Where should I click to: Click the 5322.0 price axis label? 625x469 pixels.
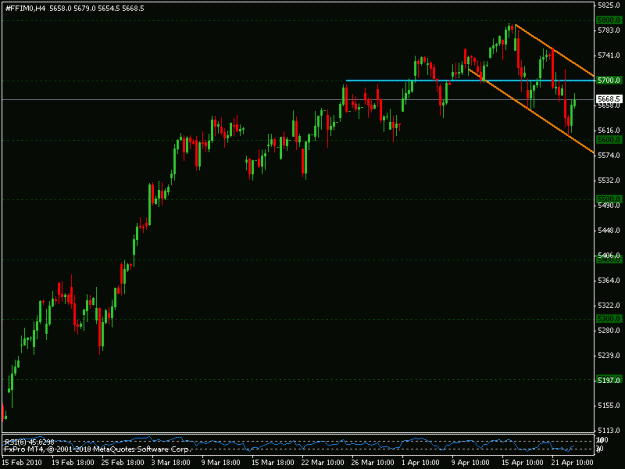pos(609,305)
